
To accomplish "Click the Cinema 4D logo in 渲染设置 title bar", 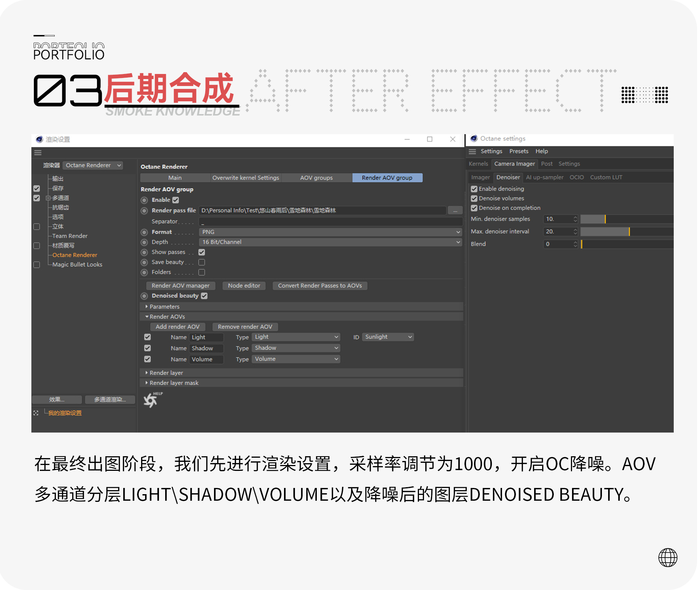I will tap(39, 139).
